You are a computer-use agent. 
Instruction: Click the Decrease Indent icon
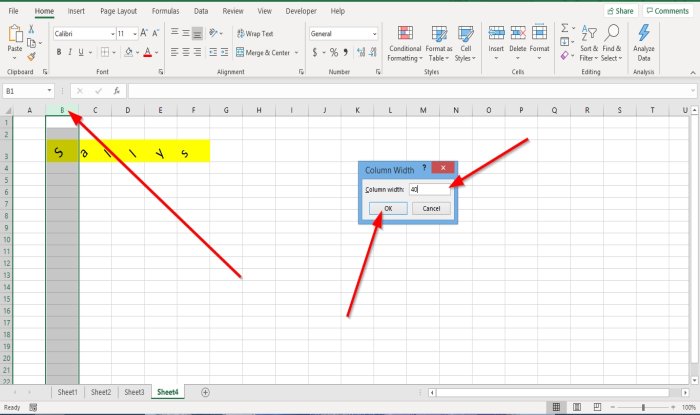(x=213, y=52)
